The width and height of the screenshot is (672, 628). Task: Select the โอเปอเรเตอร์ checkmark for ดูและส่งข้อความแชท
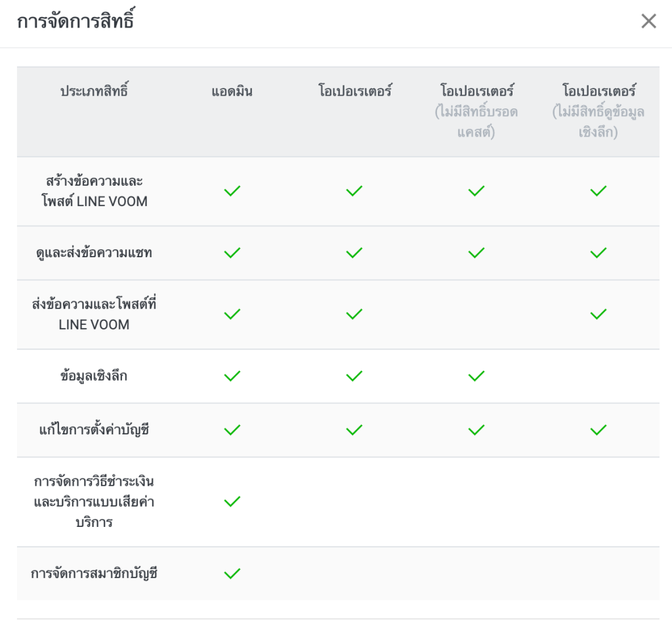pyautogui.click(x=354, y=252)
